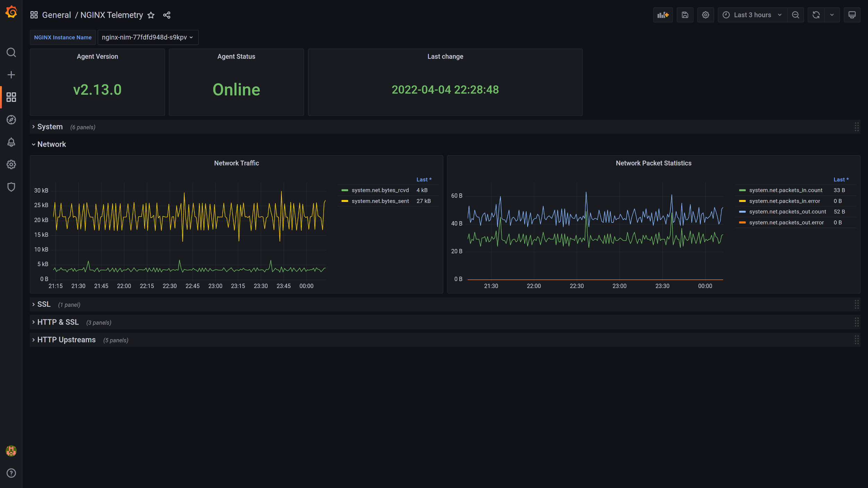Expand the System row

[x=50, y=127]
